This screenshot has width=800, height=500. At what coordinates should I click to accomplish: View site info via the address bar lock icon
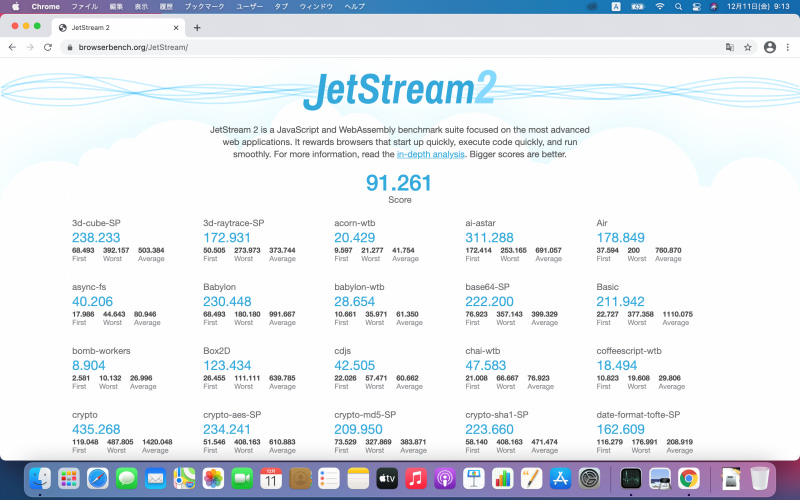[x=70, y=47]
